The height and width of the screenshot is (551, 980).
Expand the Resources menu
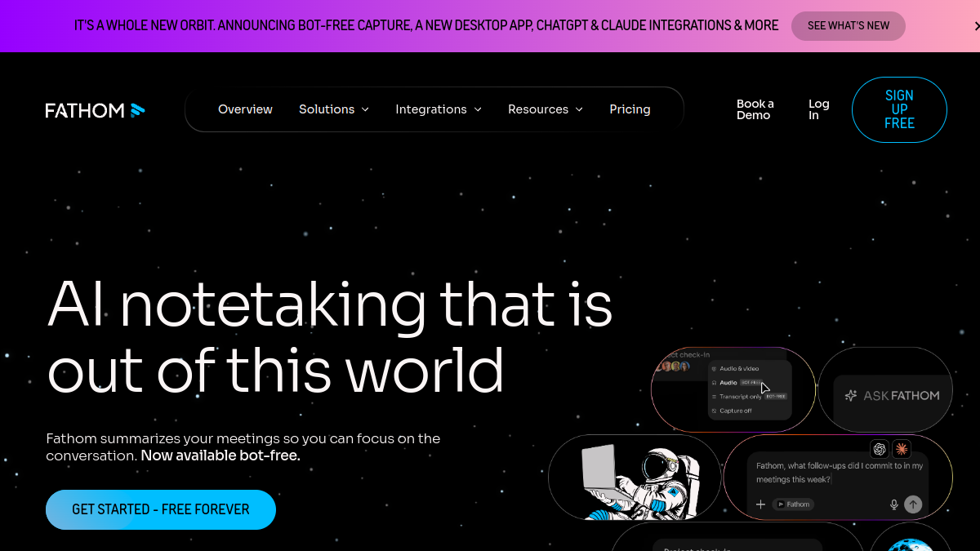[546, 109]
